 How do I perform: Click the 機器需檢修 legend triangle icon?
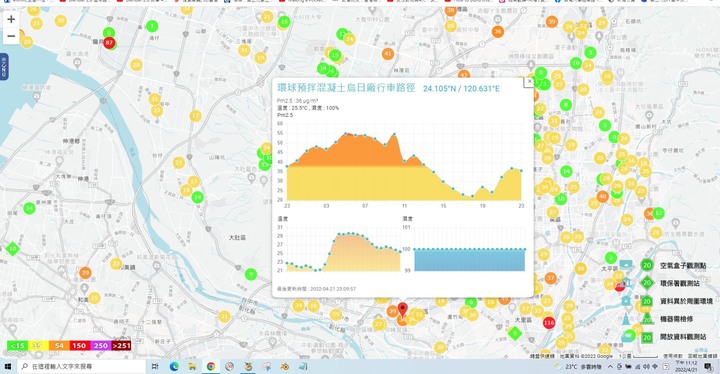coord(647,319)
